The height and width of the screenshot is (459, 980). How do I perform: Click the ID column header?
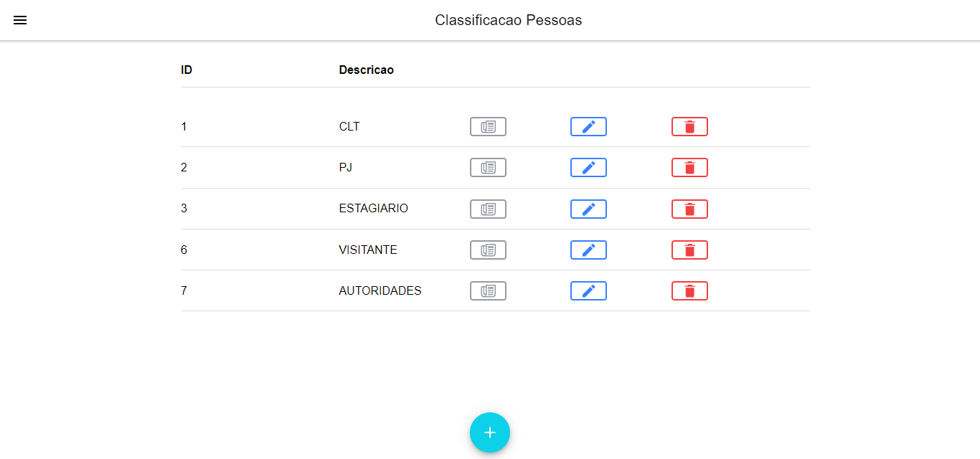click(187, 70)
